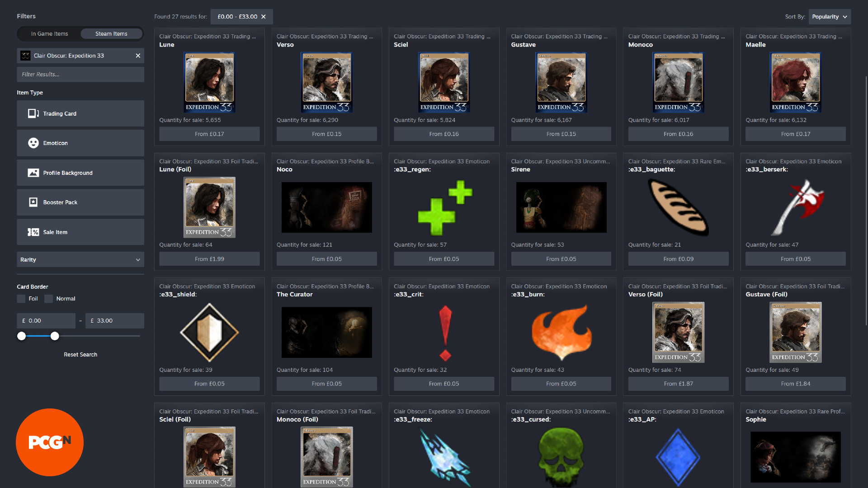868x488 pixels.
Task: Open the :e33_regen: green plus emoticon
Action: pos(444,207)
